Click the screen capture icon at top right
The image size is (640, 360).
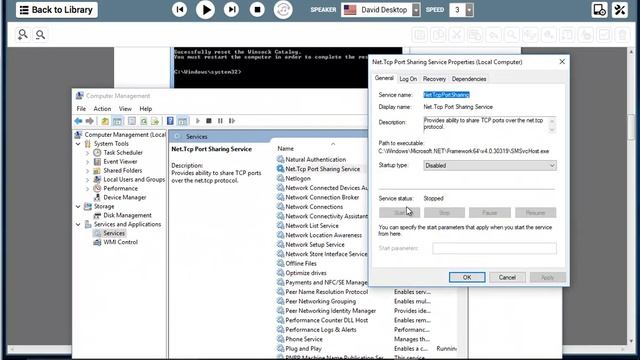pyautogui.click(x=599, y=10)
